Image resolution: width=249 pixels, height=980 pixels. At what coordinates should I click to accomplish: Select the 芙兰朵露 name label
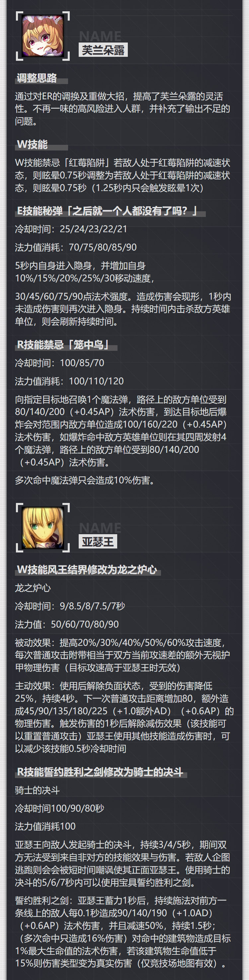click(103, 50)
